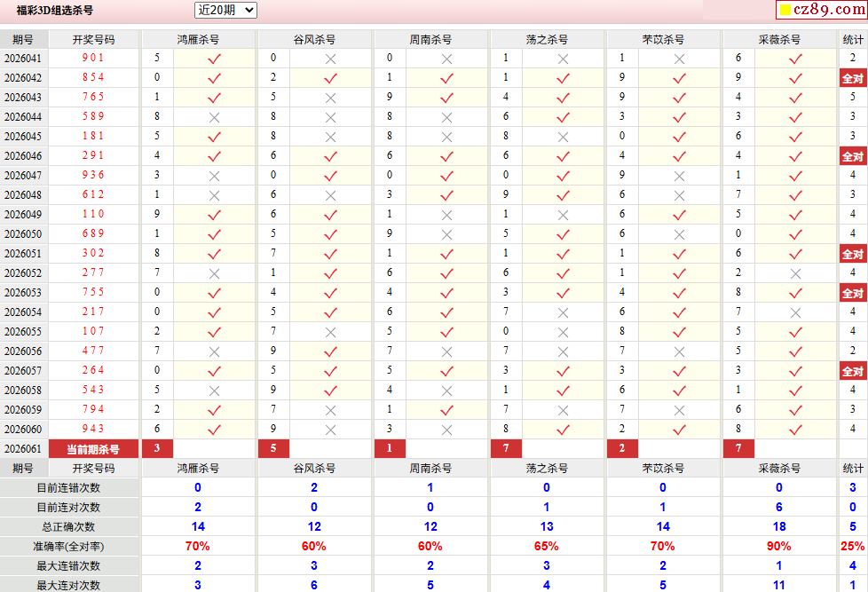Image resolution: width=868 pixels, height=592 pixels.
Task: Click the check mark for 荡之杀号 in row 2026060
Action: (x=563, y=430)
